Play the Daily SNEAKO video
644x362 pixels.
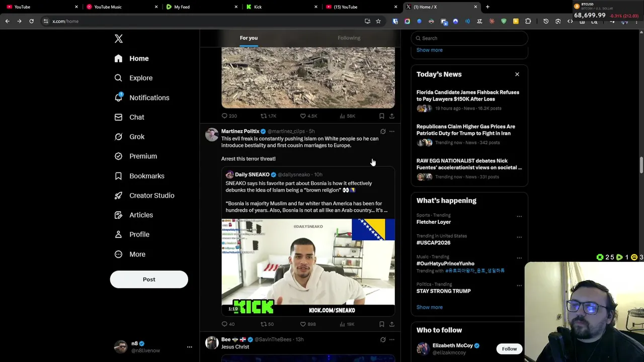click(x=308, y=267)
